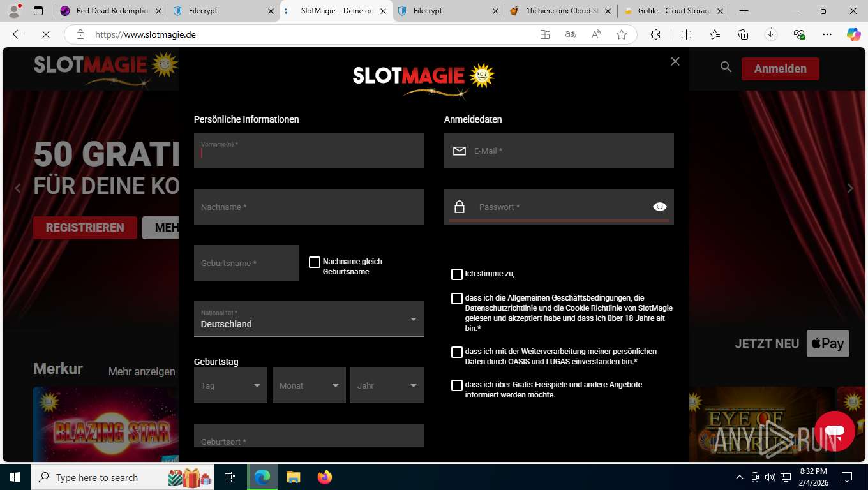Image resolution: width=868 pixels, height=490 pixels.
Task: Open Copilot icon in Edge
Action: click(853, 34)
